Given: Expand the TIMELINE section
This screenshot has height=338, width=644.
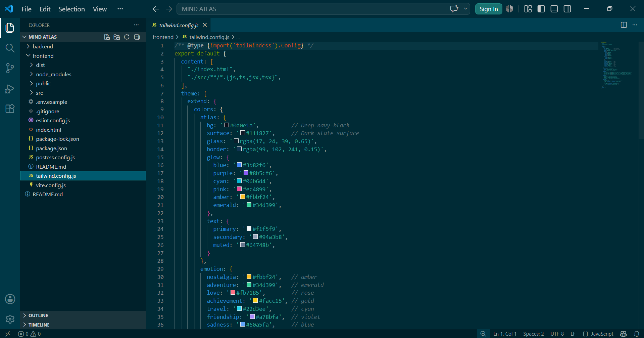Looking at the screenshot, I should [83, 325].
